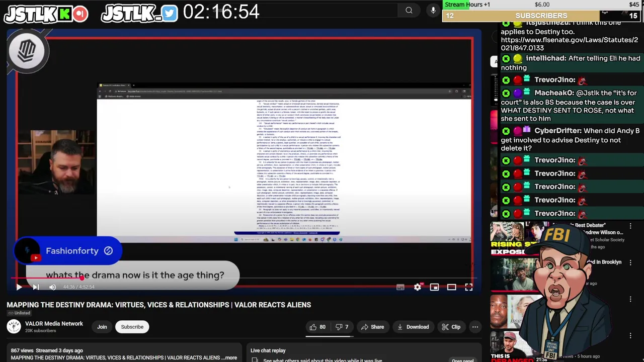644x362 pixels.
Task: Open options menu of bottom suggested video
Action: click(x=630, y=335)
